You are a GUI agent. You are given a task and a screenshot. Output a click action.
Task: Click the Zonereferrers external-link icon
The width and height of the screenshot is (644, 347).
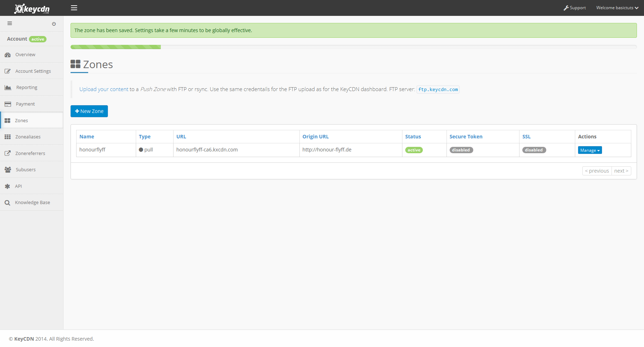point(8,154)
